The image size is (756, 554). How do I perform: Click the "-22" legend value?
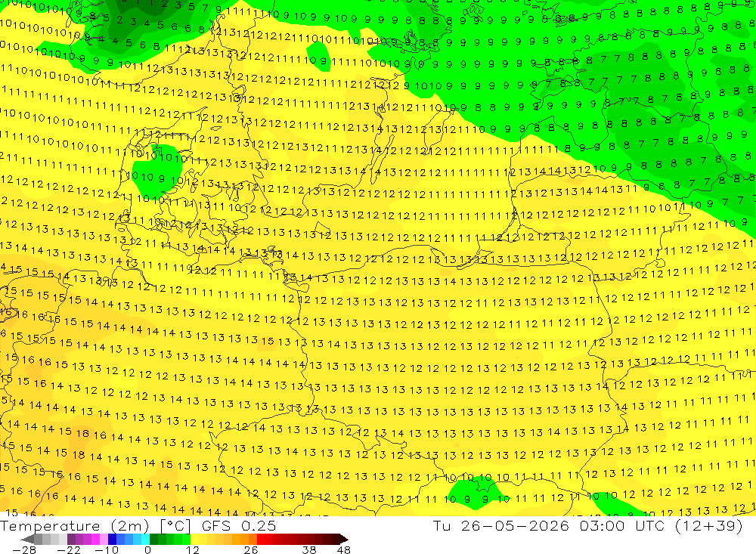point(69,549)
